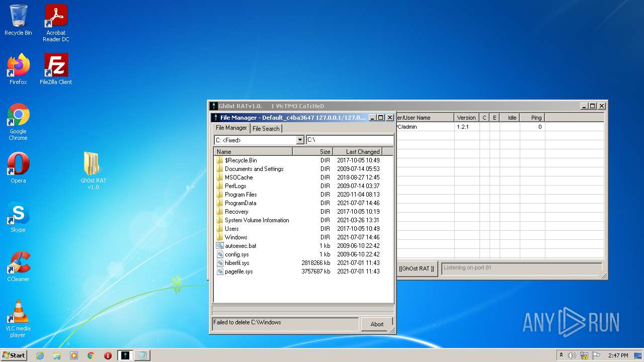Sort file list by Size column

(x=312, y=152)
